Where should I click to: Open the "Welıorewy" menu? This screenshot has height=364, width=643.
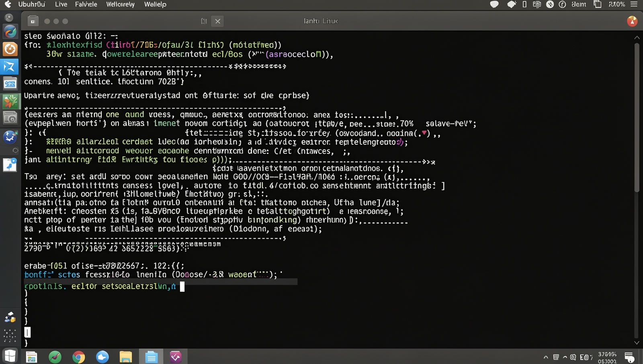pyautogui.click(x=120, y=4)
